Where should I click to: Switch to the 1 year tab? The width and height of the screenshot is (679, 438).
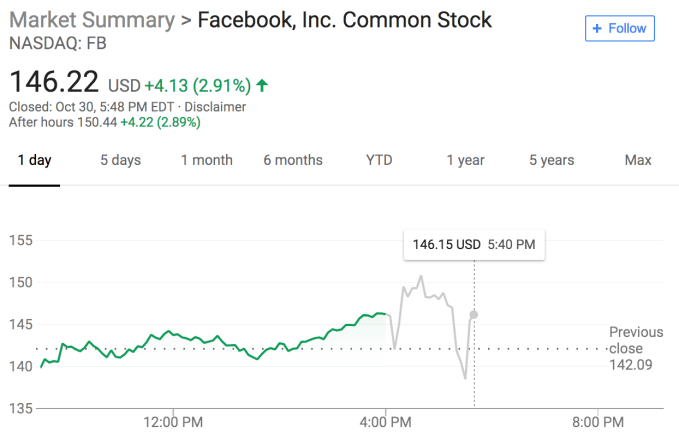click(x=465, y=160)
